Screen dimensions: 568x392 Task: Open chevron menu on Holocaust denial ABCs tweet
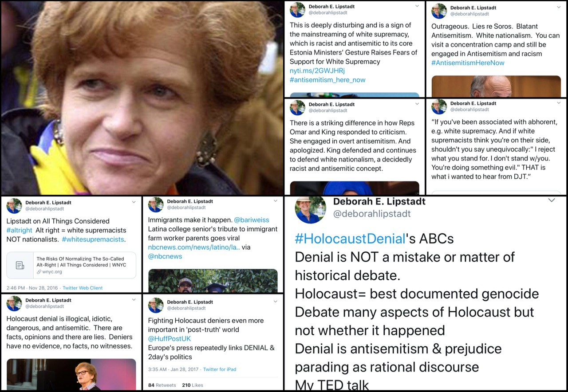point(552,200)
